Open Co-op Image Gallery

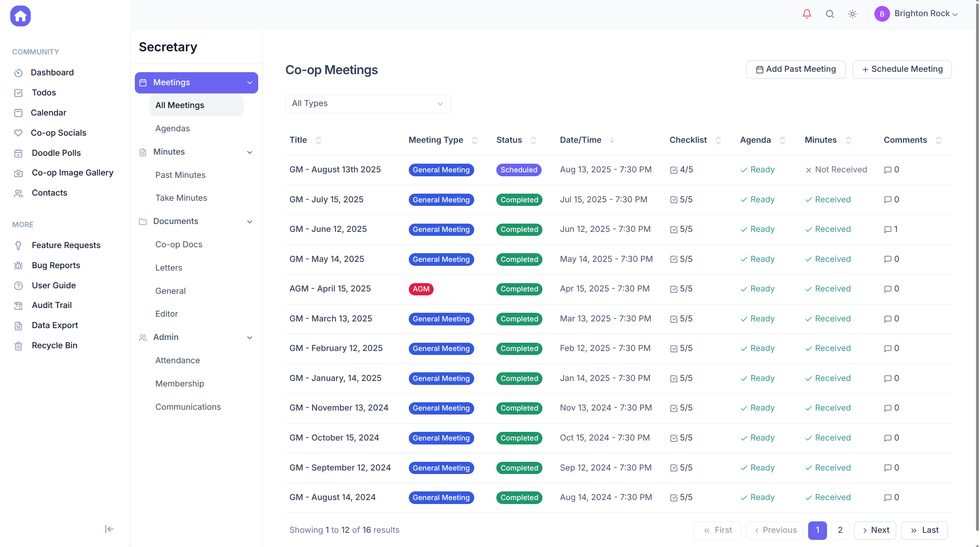pos(73,173)
